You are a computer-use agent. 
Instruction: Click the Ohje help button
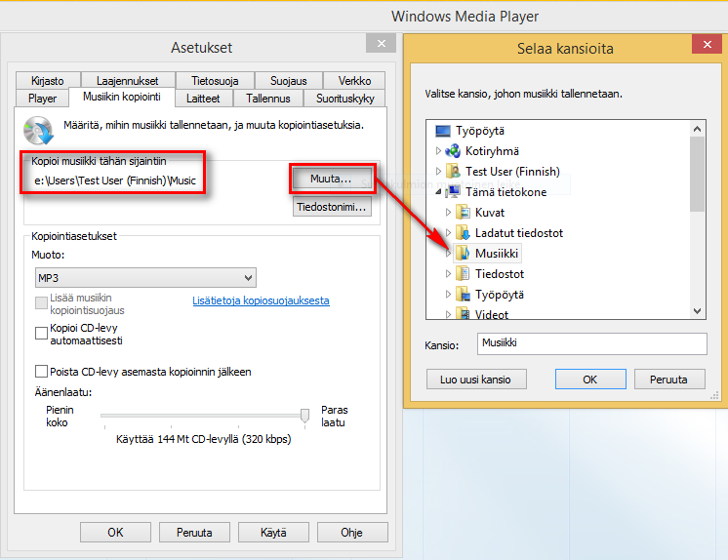(x=352, y=532)
